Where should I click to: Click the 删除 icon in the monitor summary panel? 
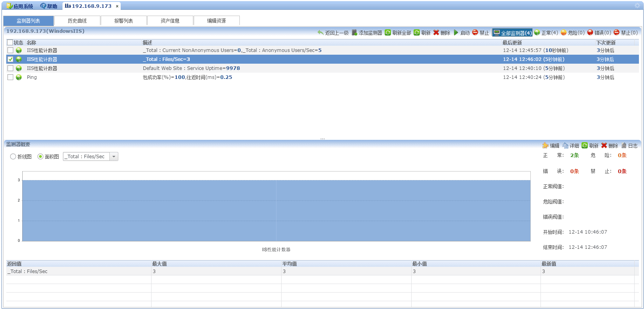[x=604, y=145]
